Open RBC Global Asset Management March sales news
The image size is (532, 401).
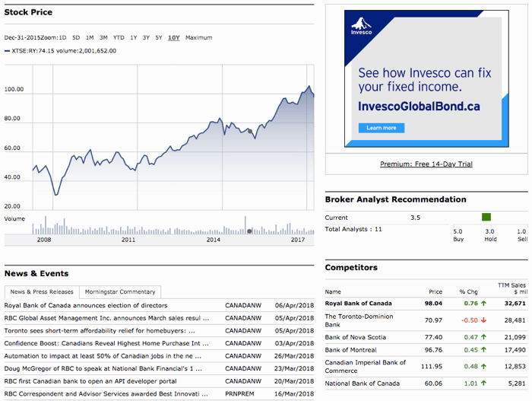106,318
